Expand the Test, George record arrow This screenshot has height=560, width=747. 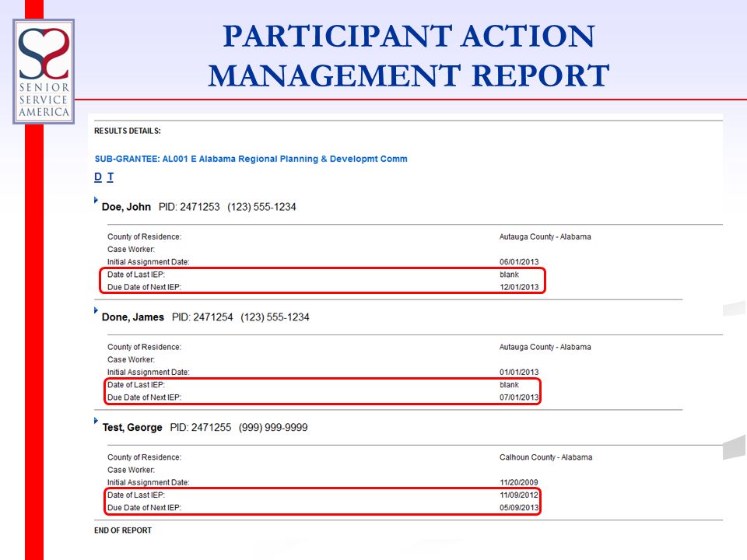[96, 421]
